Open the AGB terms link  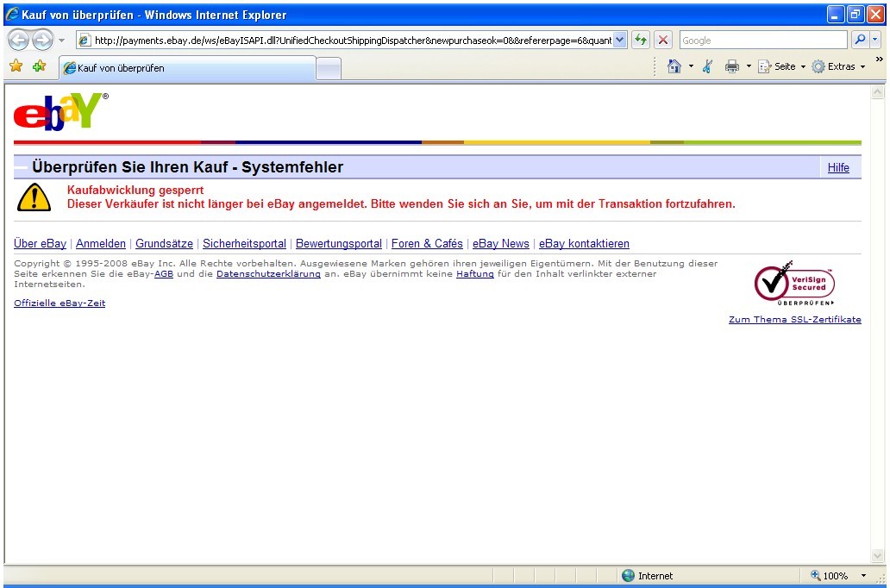(x=164, y=273)
